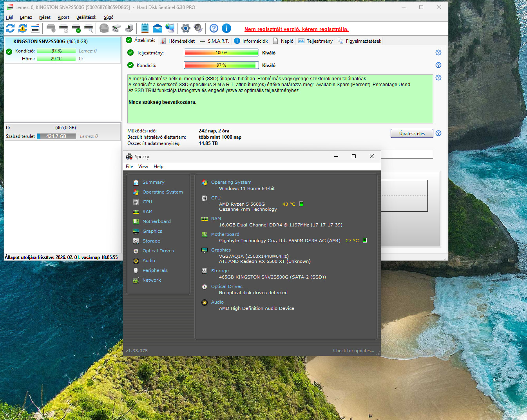This screenshot has height=420, width=527.
Task: Open the Fájl menu in Hard Disk Sentinel
Action: point(9,17)
